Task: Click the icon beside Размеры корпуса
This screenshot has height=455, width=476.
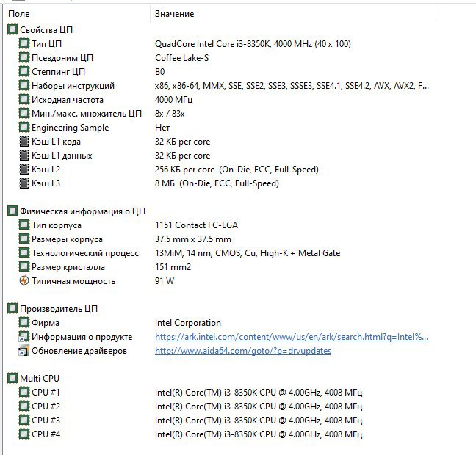Action: (x=24, y=239)
